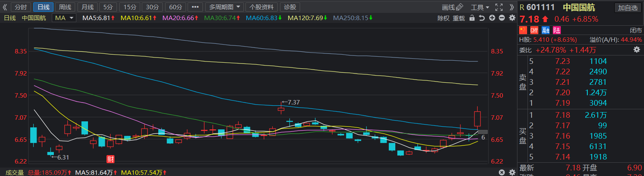Screen dimensions: 644x176
Task: Click the 除权 ex-rights option
Action: tap(444, 18)
